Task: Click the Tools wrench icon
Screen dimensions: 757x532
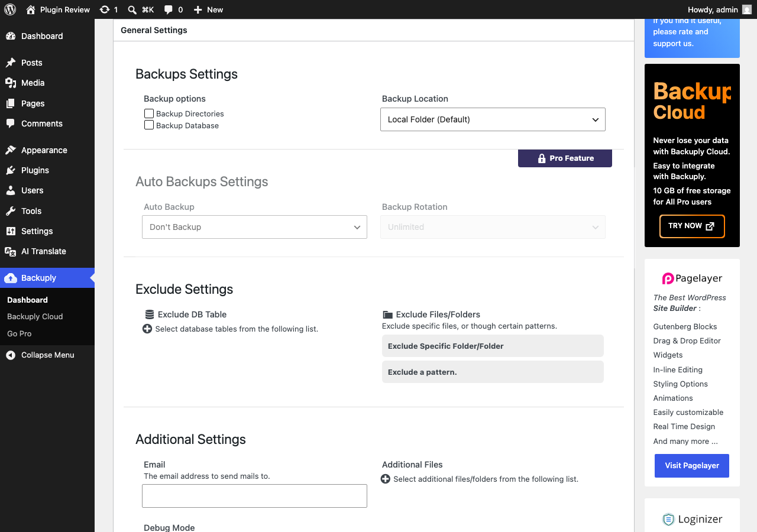Action: [11, 211]
